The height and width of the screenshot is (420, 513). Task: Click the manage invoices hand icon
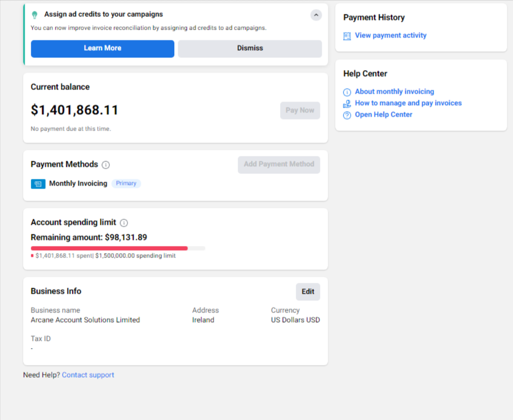[x=347, y=103]
